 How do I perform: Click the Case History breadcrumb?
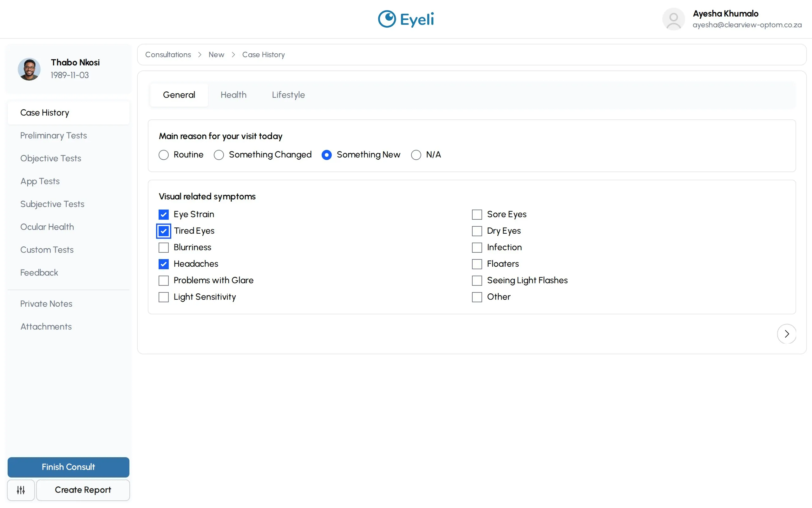point(263,54)
